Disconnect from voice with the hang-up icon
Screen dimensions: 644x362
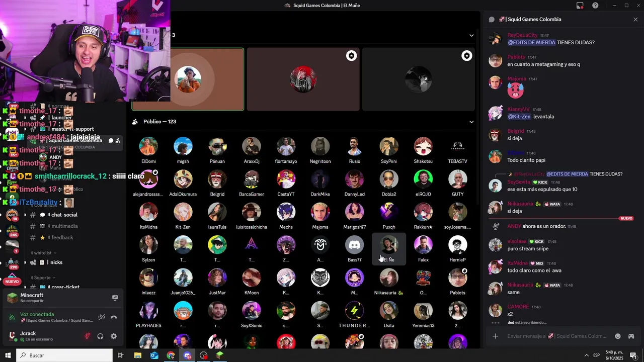114,317
